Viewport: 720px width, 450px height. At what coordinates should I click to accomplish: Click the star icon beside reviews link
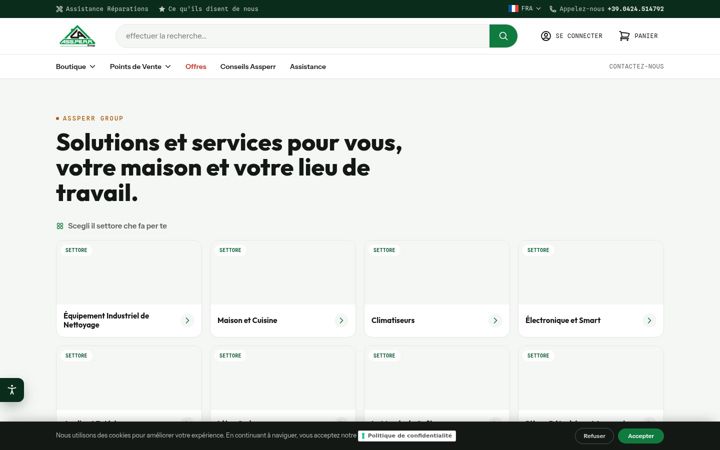coord(162,9)
